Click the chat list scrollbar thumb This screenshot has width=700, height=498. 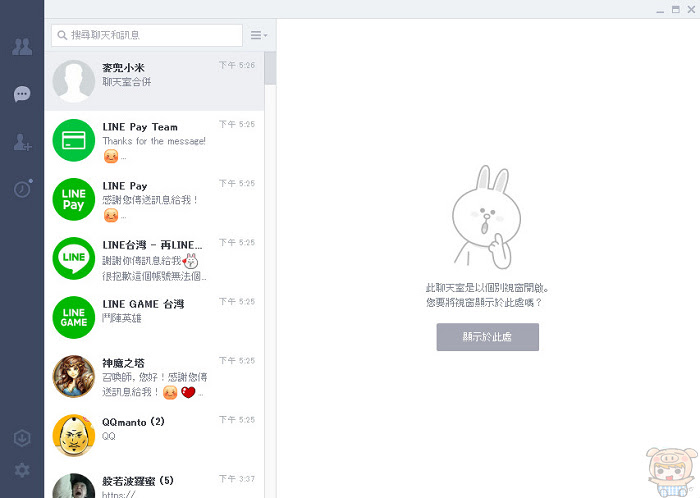pyautogui.click(x=270, y=68)
